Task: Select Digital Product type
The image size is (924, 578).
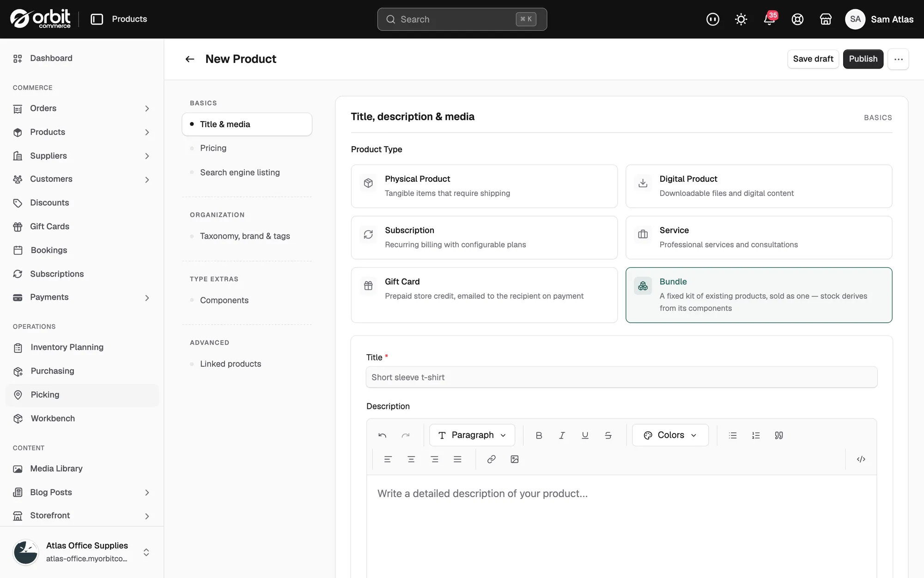Action: (759, 186)
